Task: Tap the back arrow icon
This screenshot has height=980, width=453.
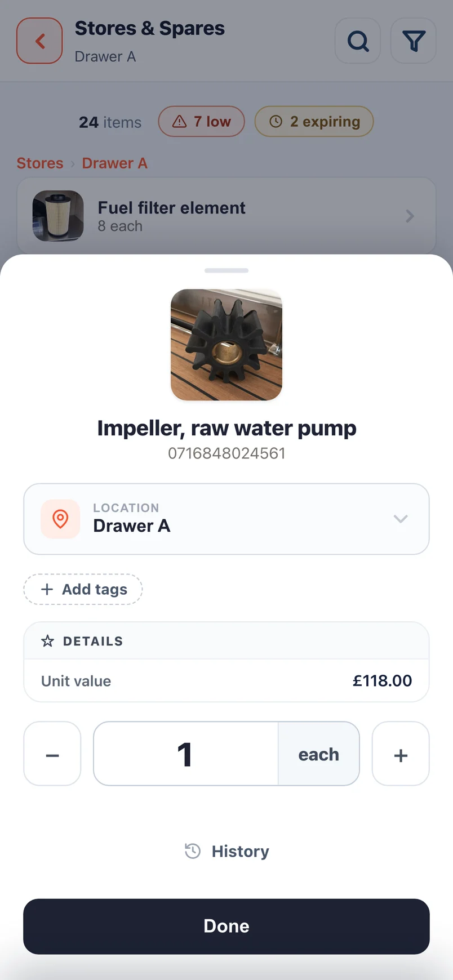Action: coord(39,41)
